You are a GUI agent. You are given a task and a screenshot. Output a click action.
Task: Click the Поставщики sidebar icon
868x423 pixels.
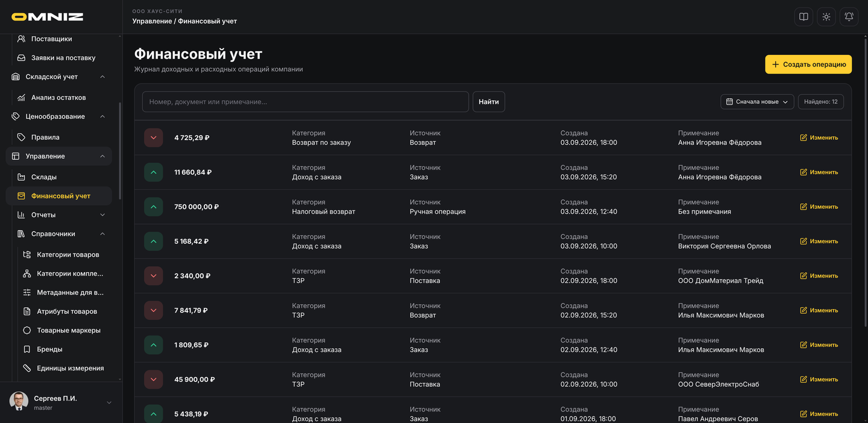[x=21, y=39]
